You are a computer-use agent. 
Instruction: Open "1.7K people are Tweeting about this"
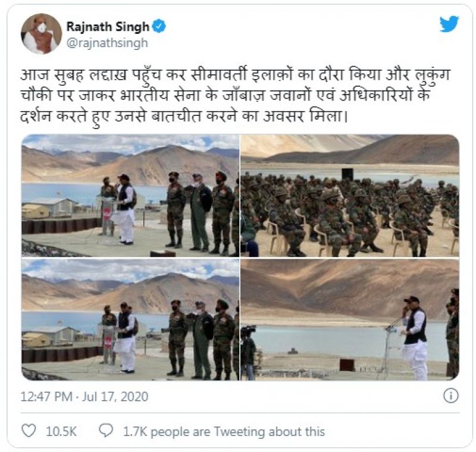(x=224, y=431)
